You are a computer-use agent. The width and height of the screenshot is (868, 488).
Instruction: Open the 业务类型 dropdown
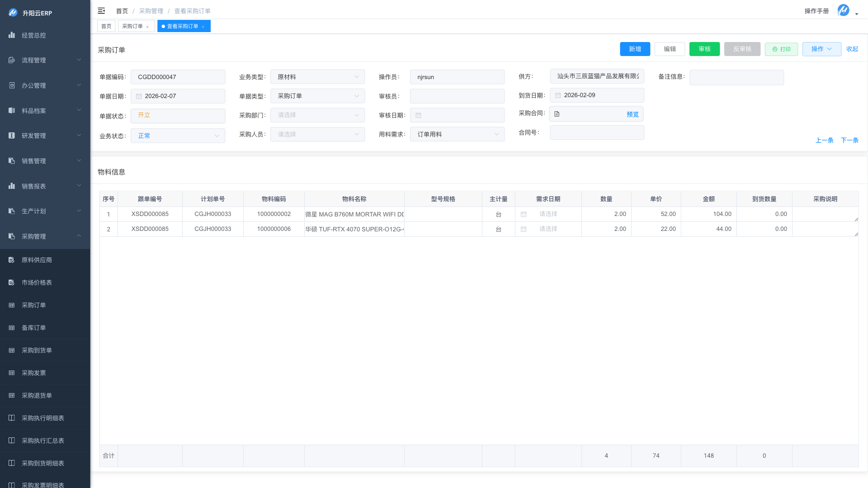point(317,77)
